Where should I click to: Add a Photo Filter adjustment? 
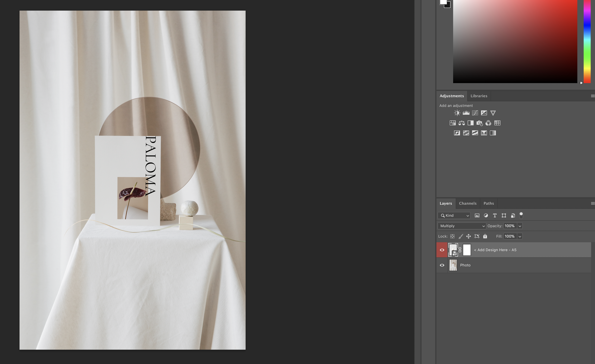click(x=479, y=123)
